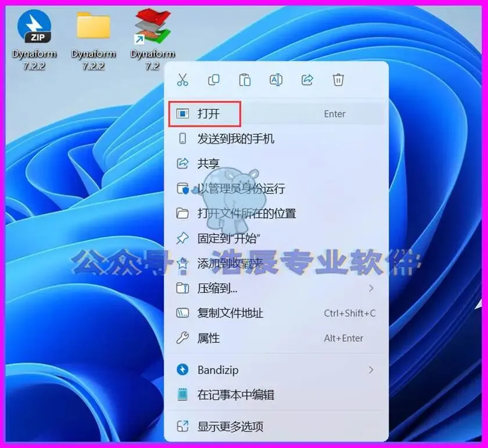Select 添加到收藏夹 item
The width and height of the screenshot is (488, 448).
276,263
